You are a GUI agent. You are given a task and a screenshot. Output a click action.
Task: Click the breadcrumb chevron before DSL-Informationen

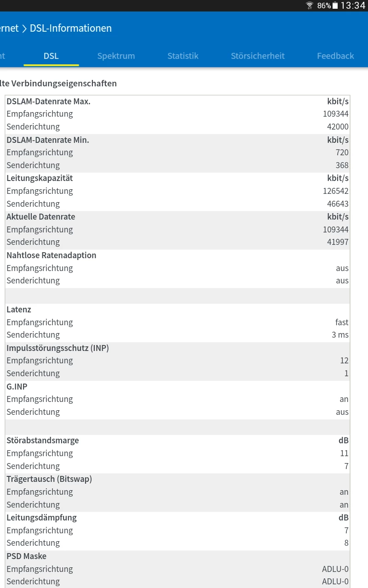click(x=24, y=28)
